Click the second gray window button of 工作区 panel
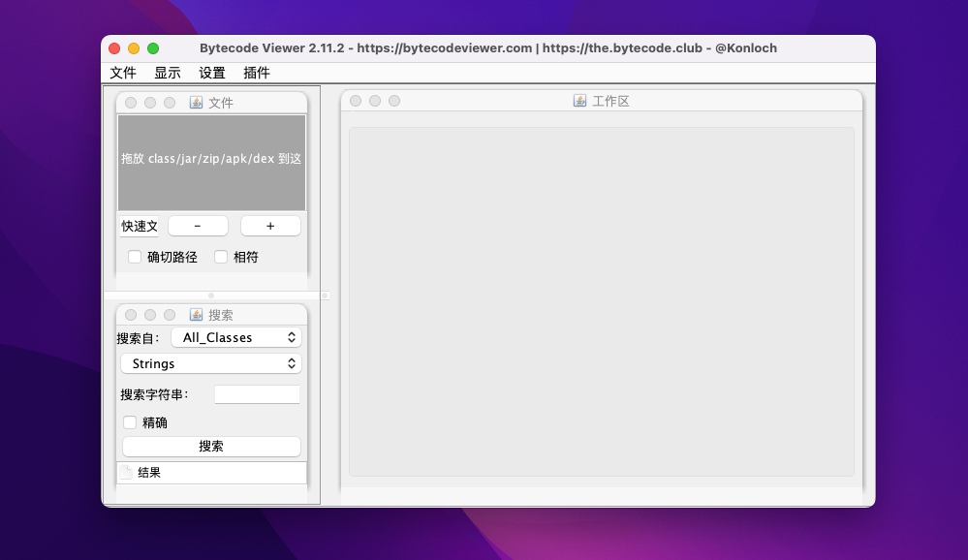 pos(375,101)
